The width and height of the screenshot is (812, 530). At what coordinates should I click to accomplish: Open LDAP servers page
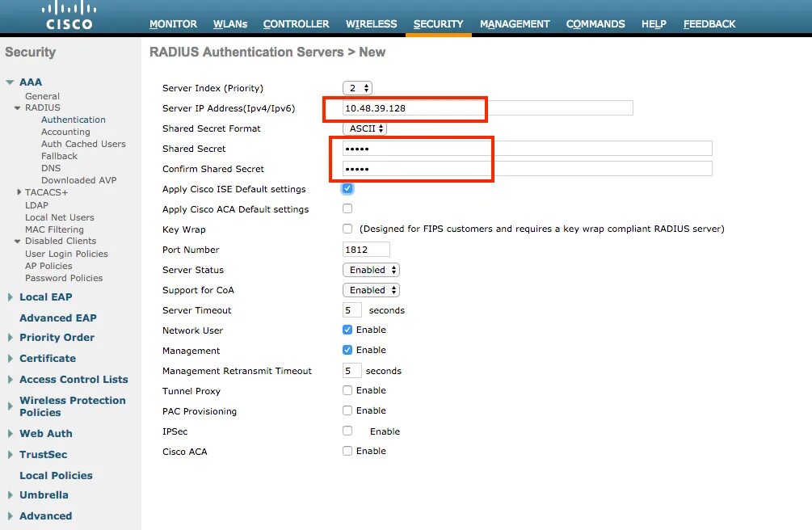tap(37, 205)
